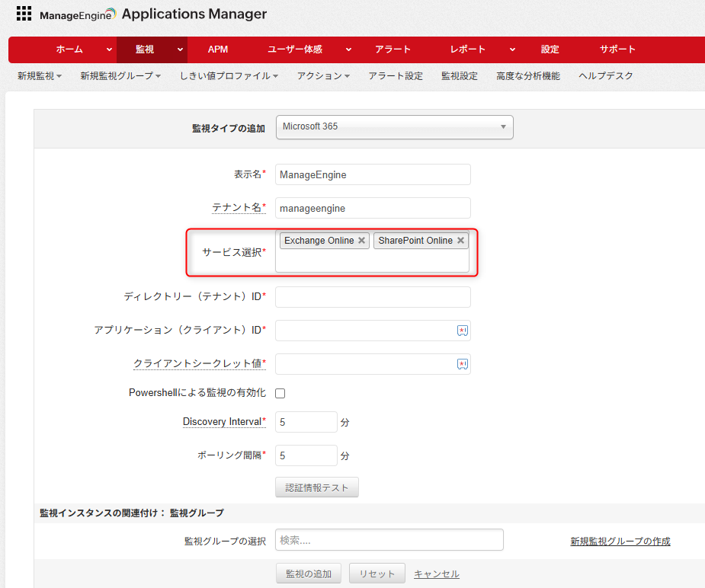Remove the Exchange Online tag
The image size is (705, 588).
pos(362,241)
